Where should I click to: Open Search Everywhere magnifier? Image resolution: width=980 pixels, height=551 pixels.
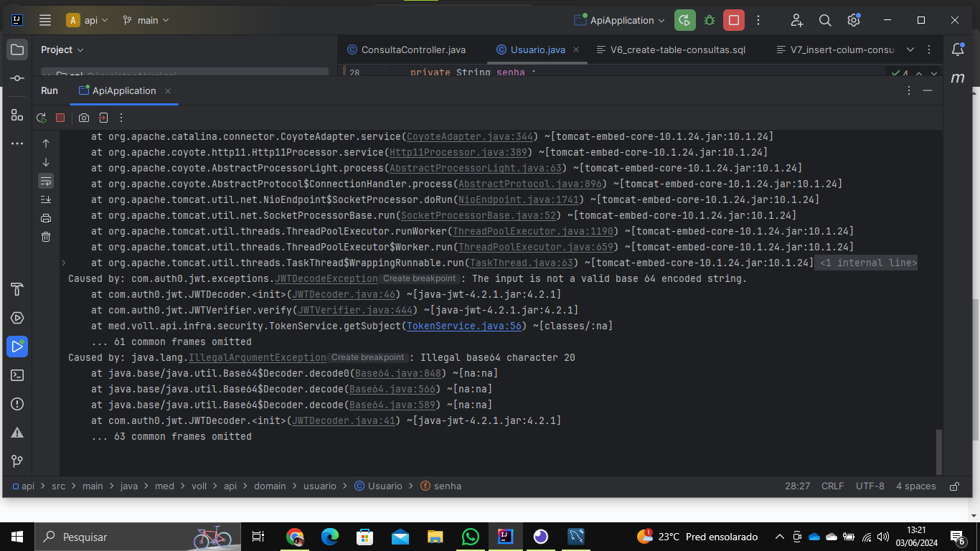click(x=825, y=20)
